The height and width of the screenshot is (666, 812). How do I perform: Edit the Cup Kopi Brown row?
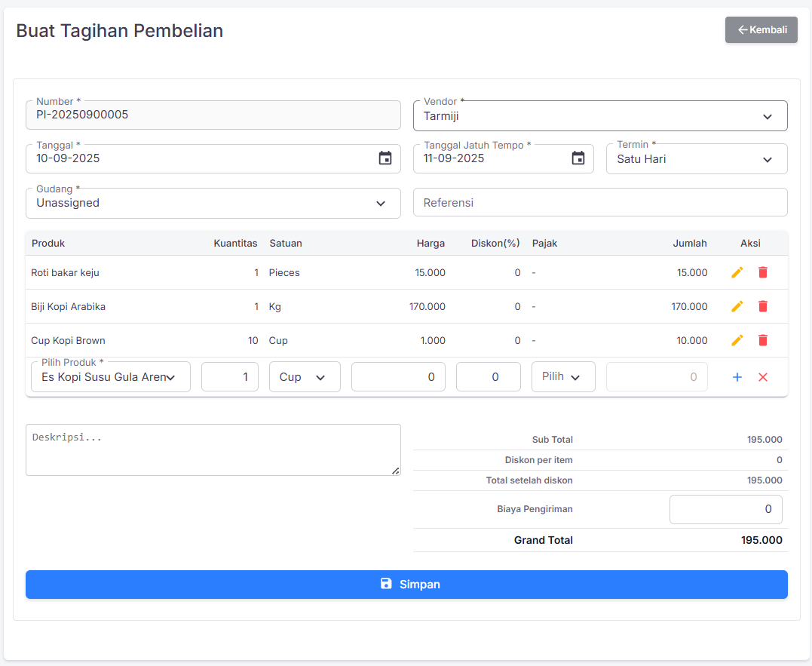pos(737,340)
